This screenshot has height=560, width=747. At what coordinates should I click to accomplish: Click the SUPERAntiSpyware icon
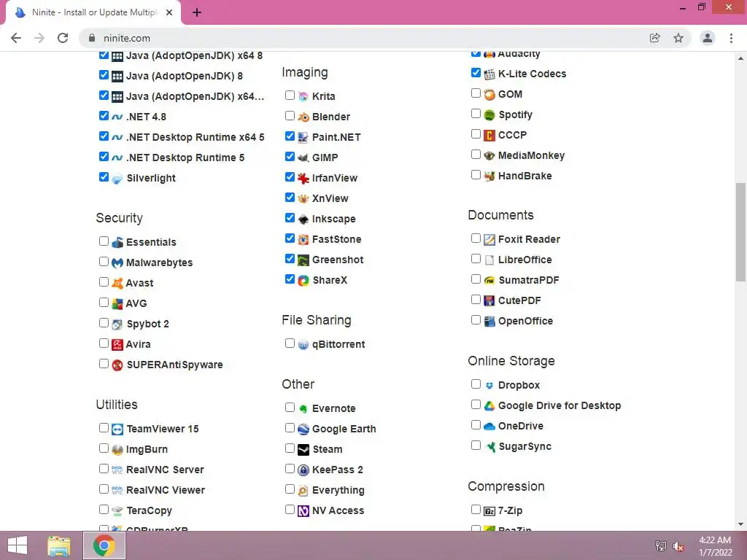117,365
